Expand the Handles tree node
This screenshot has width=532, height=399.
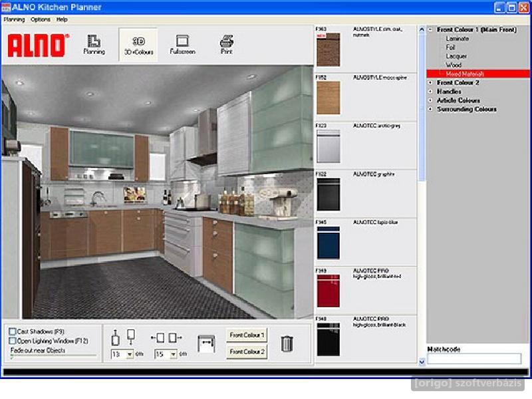click(x=430, y=91)
